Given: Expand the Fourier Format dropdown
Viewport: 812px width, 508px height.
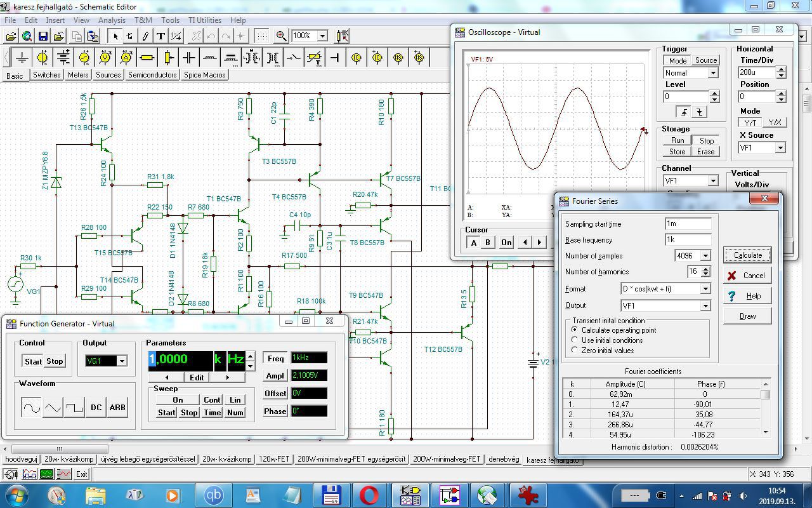Looking at the screenshot, I should 705,289.
